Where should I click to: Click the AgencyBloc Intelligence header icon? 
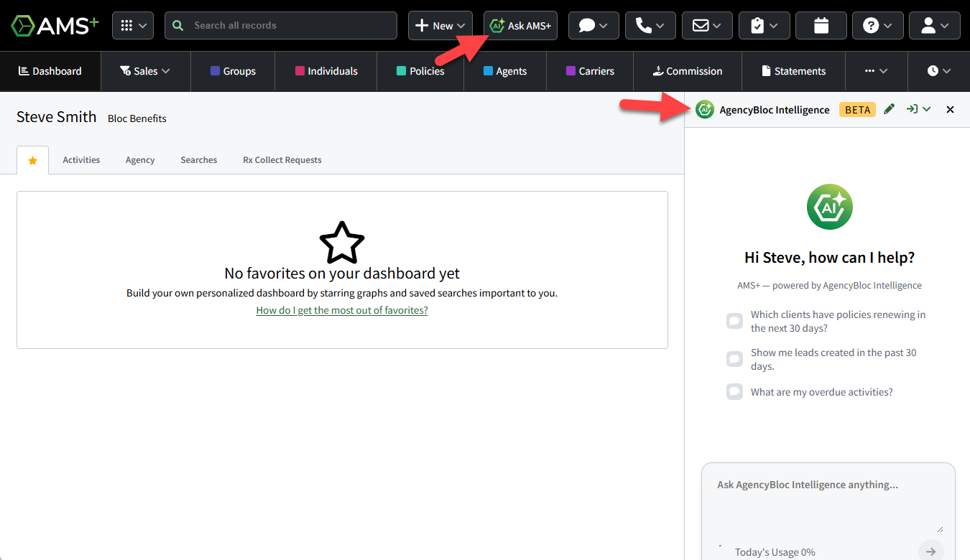705,110
